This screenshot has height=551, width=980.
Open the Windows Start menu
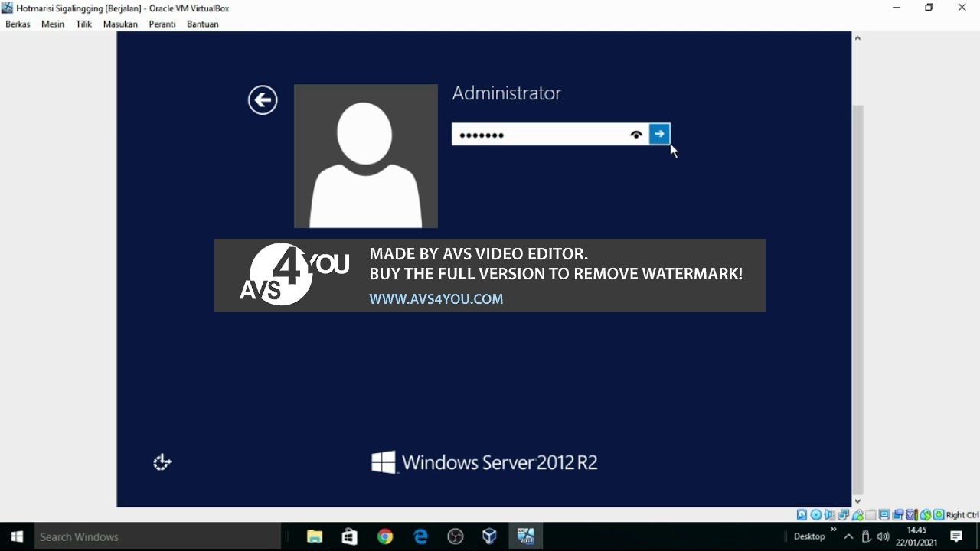[x=17, y=536]
